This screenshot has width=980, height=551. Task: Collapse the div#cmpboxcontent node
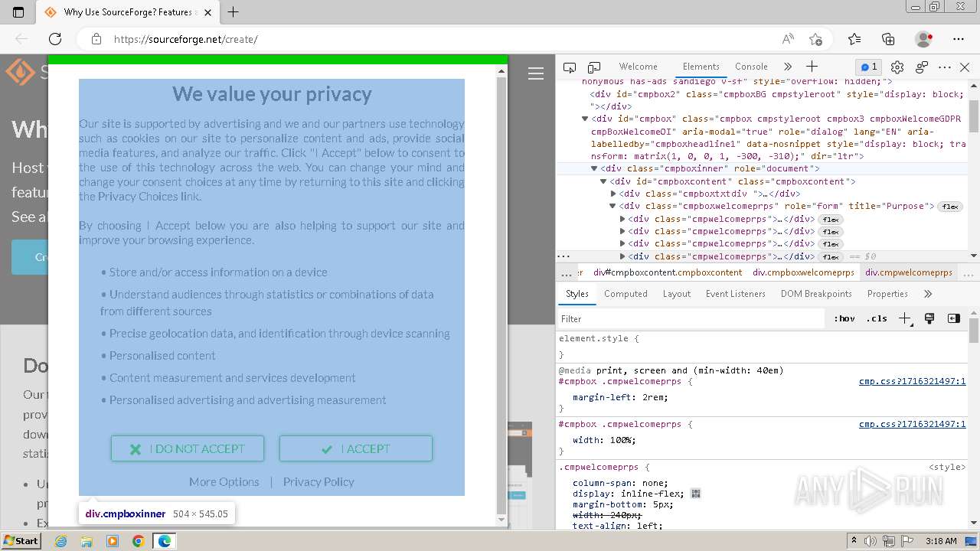pos(603,181)
